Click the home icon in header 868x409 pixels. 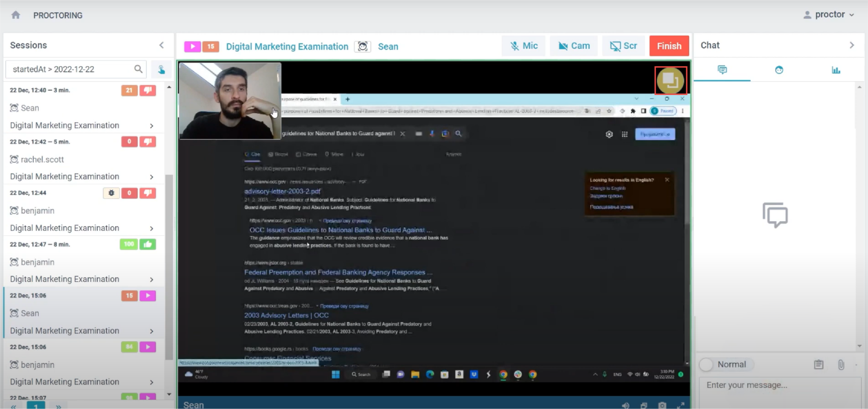point(16,15)
